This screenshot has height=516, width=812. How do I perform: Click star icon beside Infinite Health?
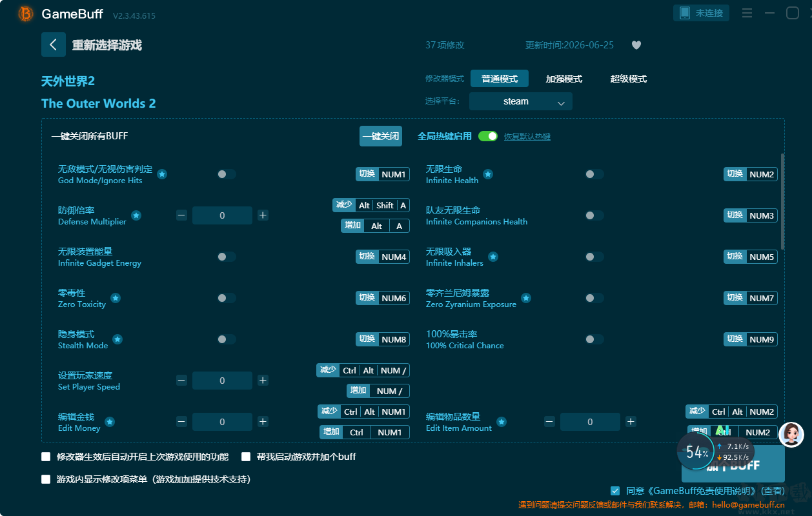coord(488,174)
